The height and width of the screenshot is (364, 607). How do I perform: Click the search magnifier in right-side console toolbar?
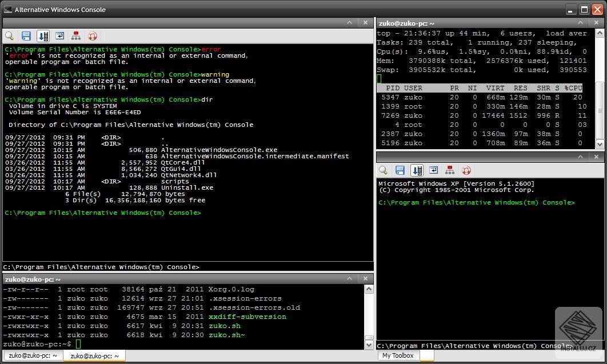click(384, 170)
